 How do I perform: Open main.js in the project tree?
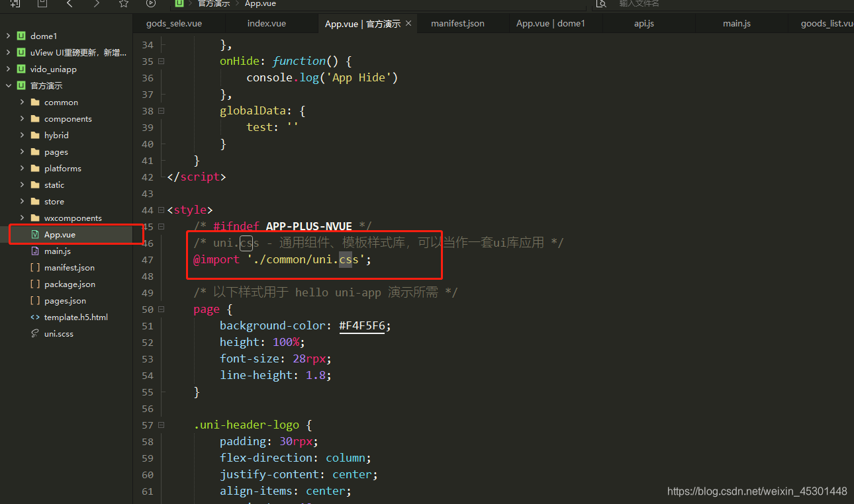pos(58,251)
